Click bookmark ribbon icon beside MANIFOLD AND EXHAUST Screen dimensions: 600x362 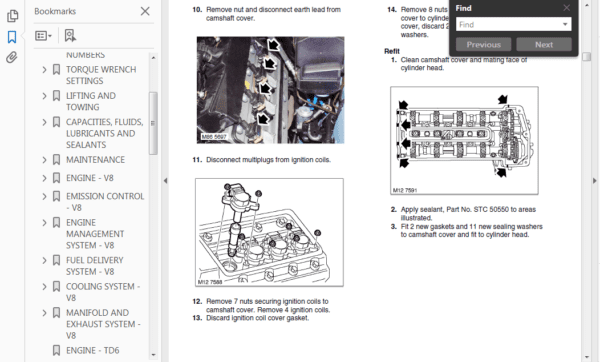(x=56, y=313)
